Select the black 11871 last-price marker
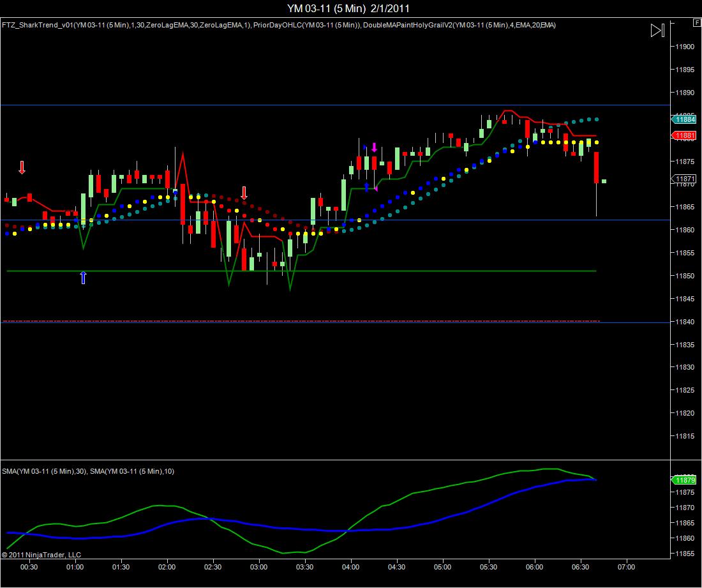This screenshot has width=702, height=588. (683, 179)
